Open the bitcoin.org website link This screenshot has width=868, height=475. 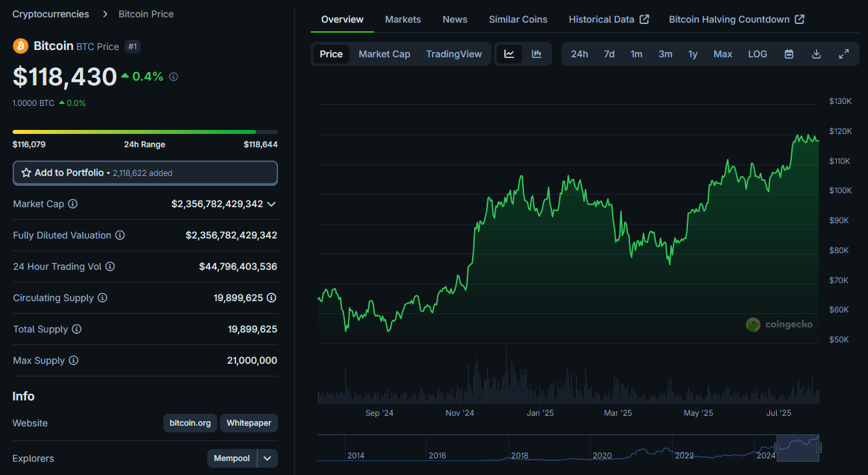190,423
